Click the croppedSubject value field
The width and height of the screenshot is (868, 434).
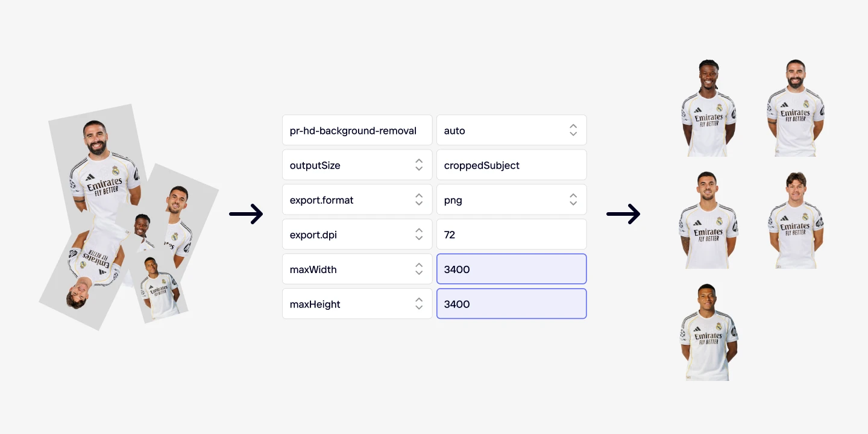[x=511, y=165]
